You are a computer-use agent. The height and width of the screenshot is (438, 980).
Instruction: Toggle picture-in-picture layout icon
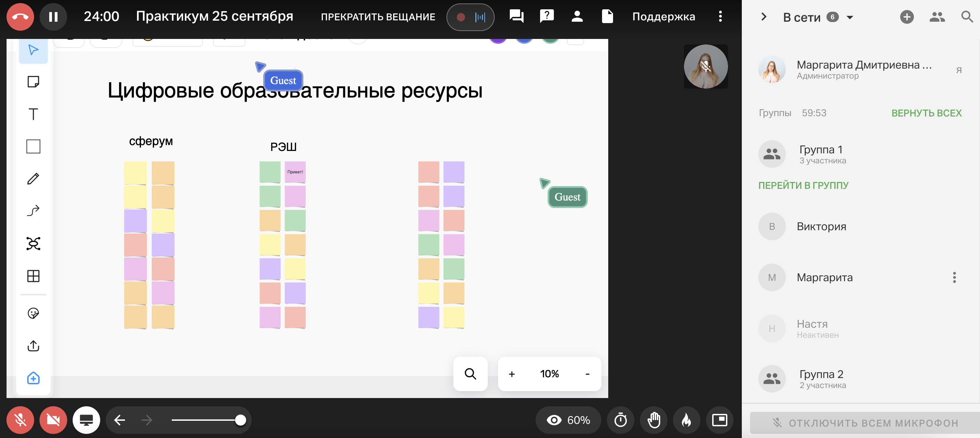719,420
